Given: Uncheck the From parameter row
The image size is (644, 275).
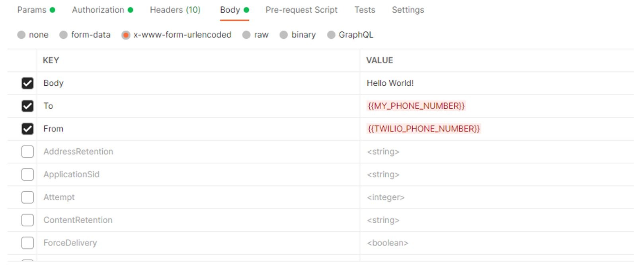Looking at the screenshot, I should pos(27,129).
